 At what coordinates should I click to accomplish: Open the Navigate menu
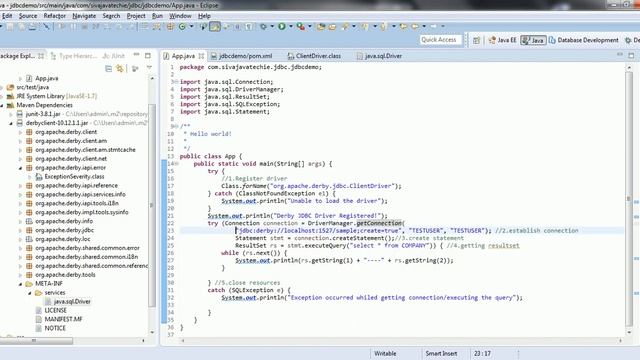[x=84, y=16]
